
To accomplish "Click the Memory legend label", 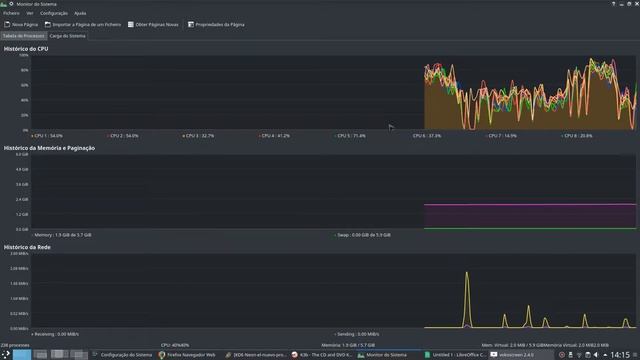I will [62, 235].
